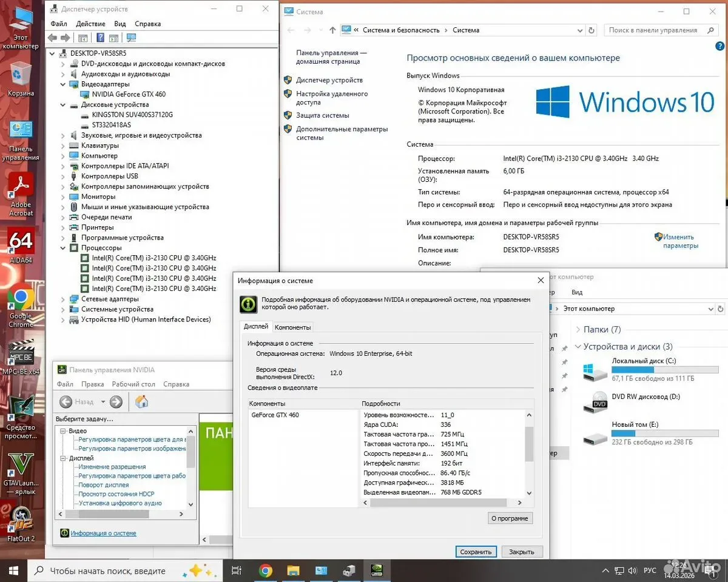The width and height of the screenshot is (728, 582).
Task: Click refresh icon in Система address bar
Action: click(593, 30)
